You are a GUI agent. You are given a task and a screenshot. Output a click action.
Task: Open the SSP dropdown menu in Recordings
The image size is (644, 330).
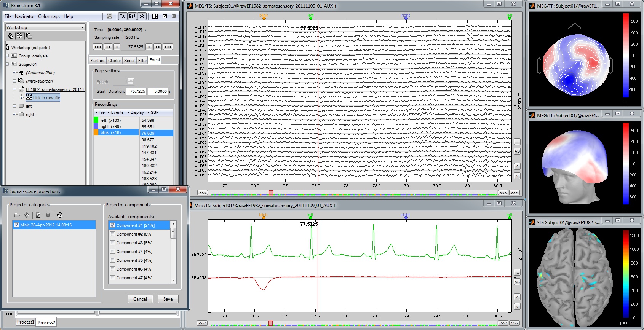point(153,112)
